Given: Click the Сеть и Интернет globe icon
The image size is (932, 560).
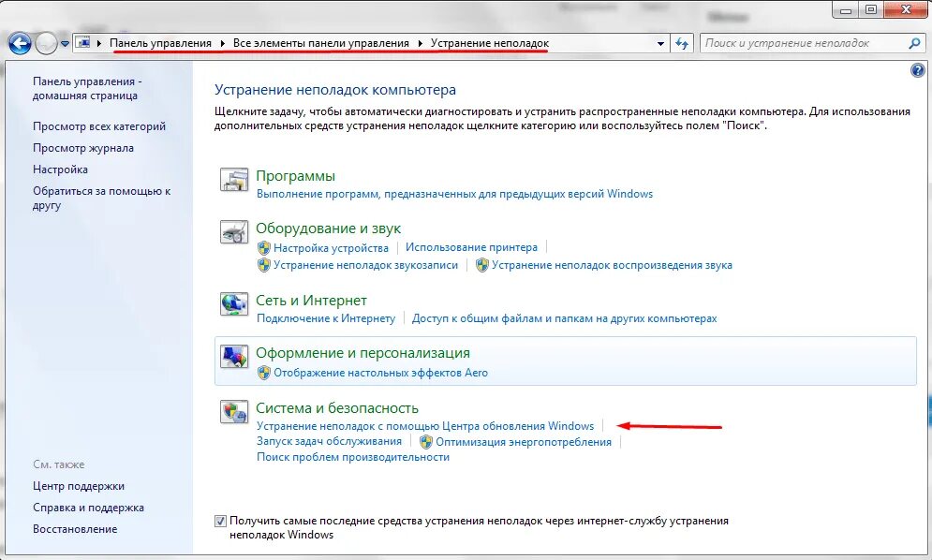Looking at the screenshot, I should (234, 303).
